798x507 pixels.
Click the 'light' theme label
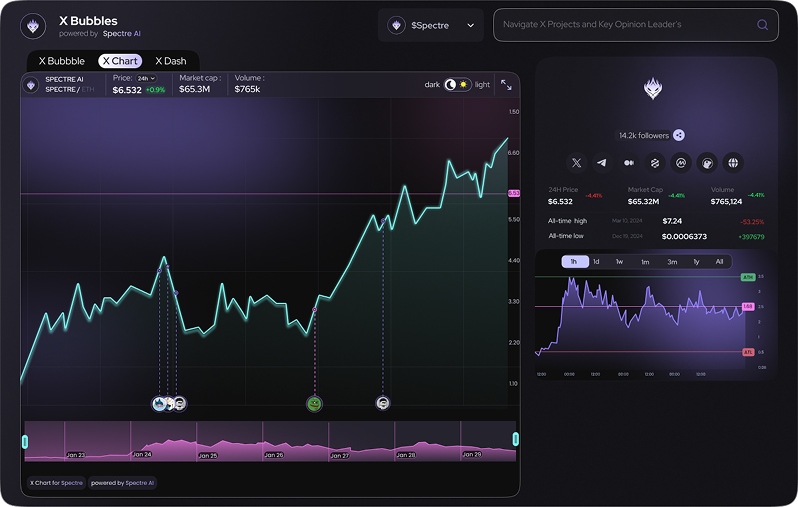coord(482,84)
